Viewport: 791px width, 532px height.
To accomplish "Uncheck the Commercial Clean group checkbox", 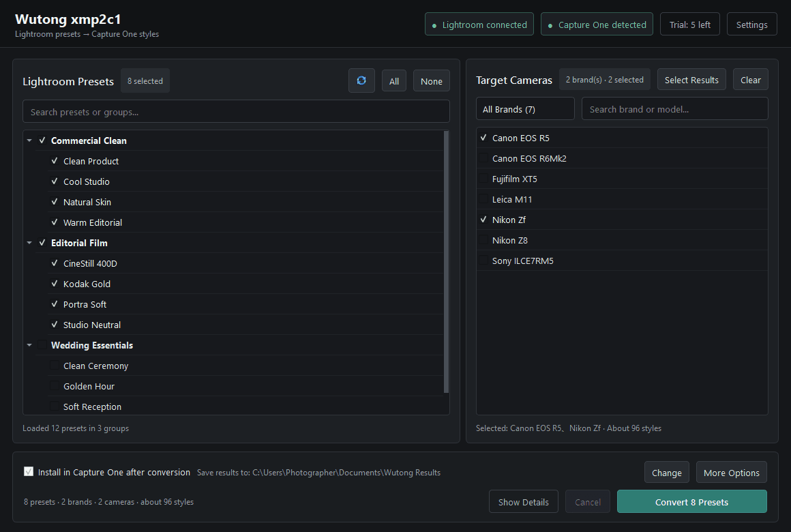I will point(42,141).
